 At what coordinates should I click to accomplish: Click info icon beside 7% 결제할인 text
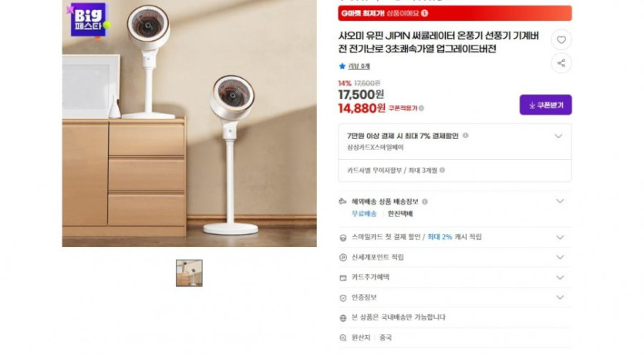[465, 135]
